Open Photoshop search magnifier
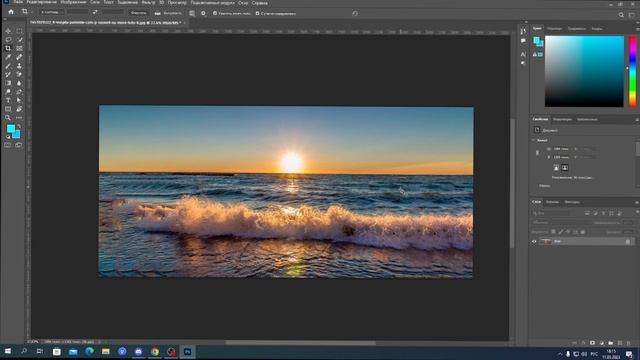This screenshot has width=640, height=360. click(621, 15)
